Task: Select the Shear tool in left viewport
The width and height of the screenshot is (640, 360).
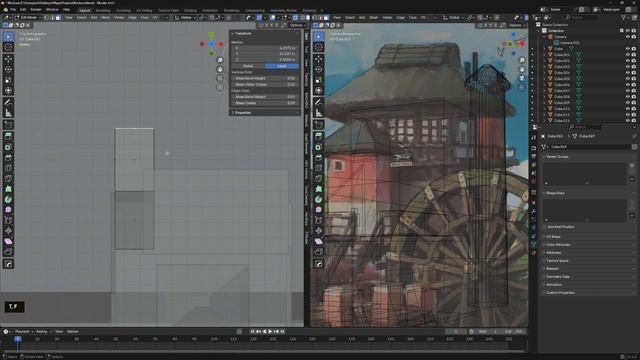Action: tap(8, 242)
